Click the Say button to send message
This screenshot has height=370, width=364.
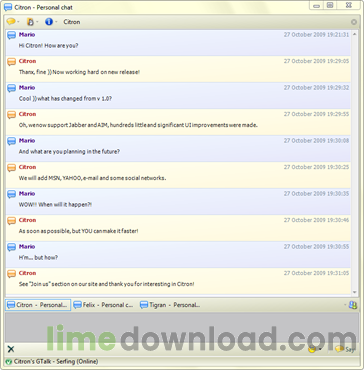click(x=345, y=349)
